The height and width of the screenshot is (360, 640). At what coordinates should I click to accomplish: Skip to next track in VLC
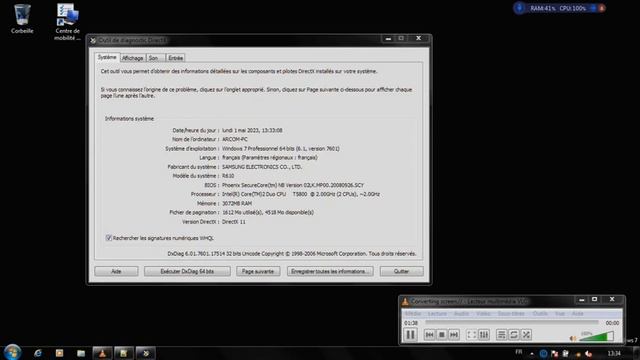[454, 335]
